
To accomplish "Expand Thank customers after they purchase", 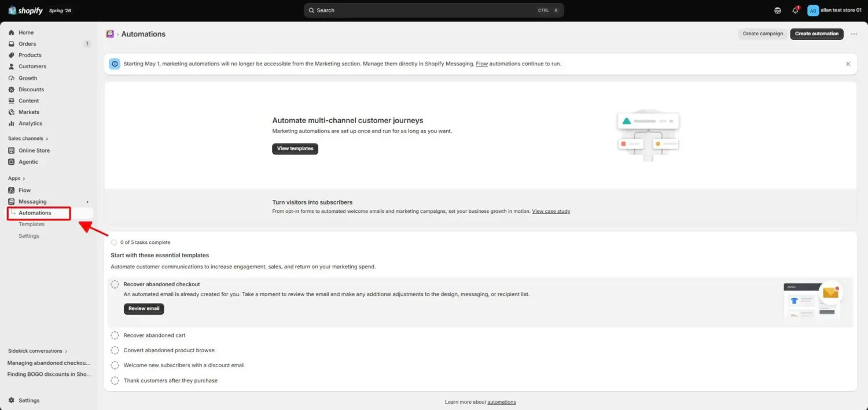I will 171,381.
